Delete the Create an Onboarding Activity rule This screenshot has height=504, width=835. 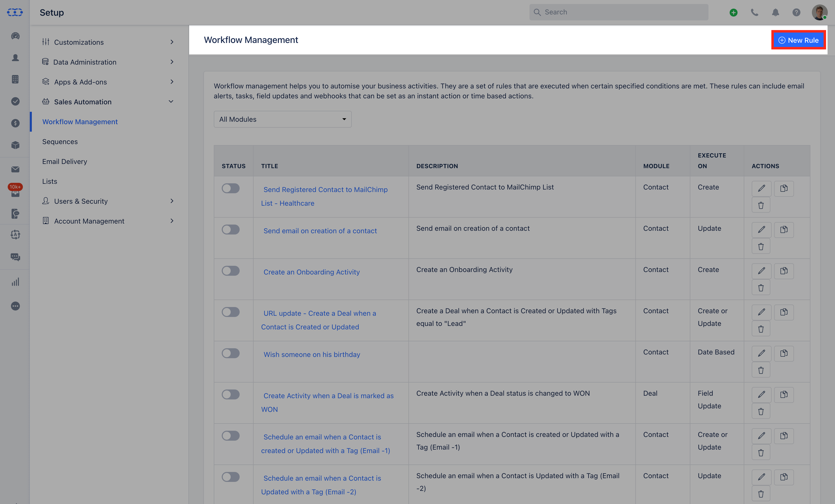[761, 288]
